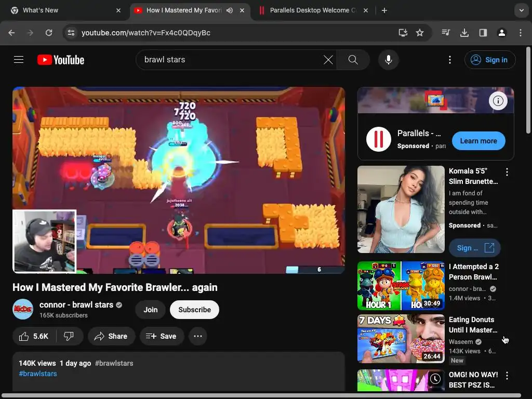Close the Parallels Desktop Welcome tab
This screenshot has height=399, width=532.
366,10
